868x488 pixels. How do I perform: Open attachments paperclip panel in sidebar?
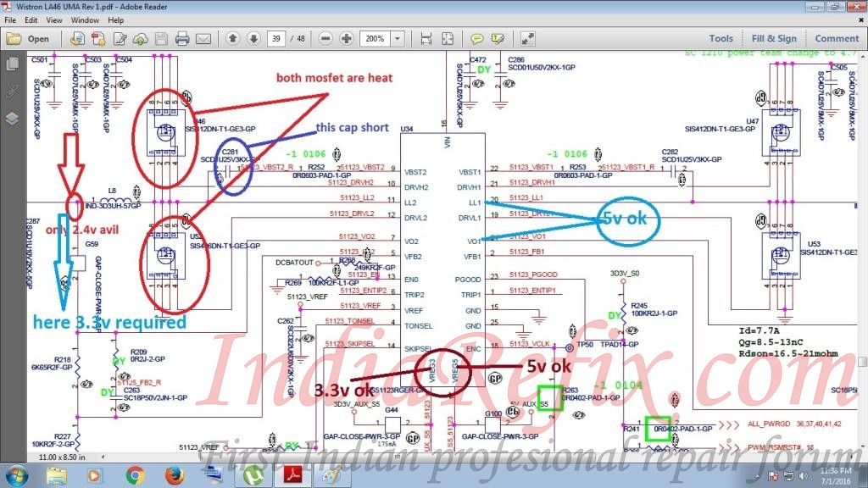(x=12, y=91)
